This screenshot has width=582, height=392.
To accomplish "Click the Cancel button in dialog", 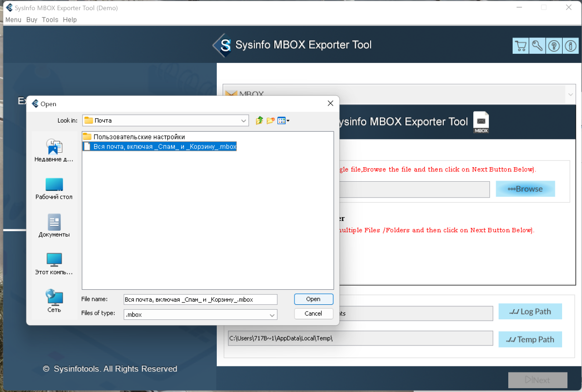I will coord(313,314).
